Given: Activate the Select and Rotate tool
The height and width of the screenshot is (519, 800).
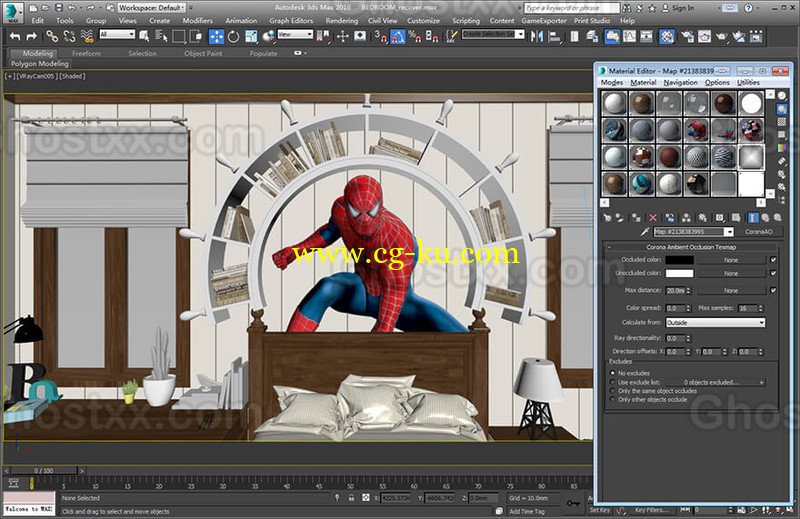Looking at the screenshot, I should click(234, 36).
